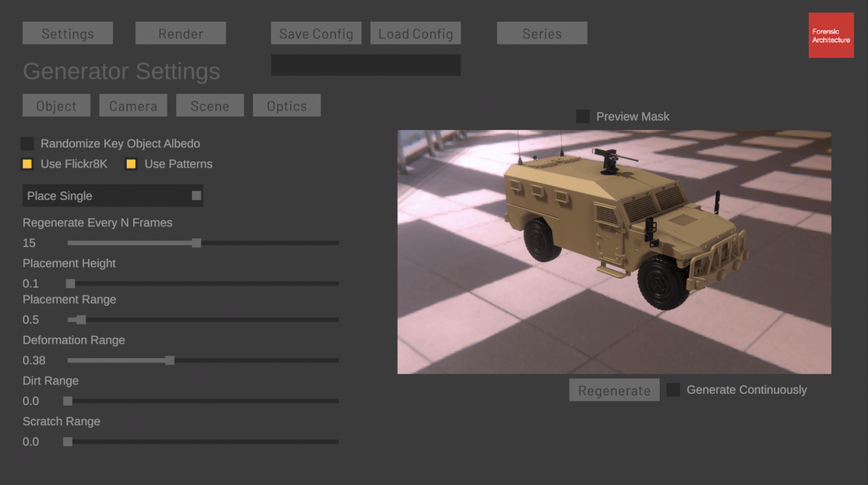
Task: Enable Generate Continuously checkbox
Action: 673,390
